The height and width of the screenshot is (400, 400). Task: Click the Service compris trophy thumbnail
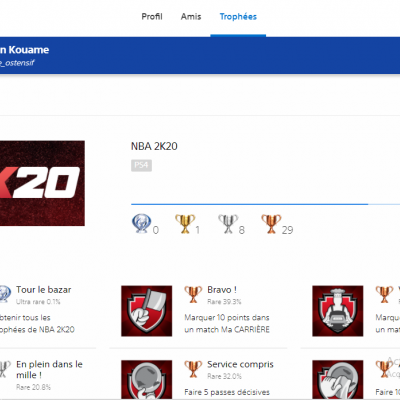coord(147,380)
